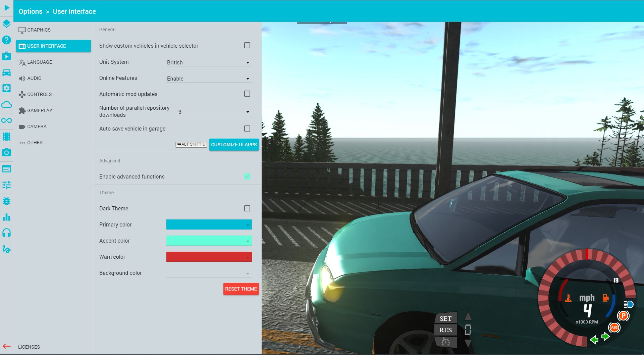This screenshot has height=355, width=644.
Task: Open the Licenses link
Action: pyautogui.click(x=29, y=347)
